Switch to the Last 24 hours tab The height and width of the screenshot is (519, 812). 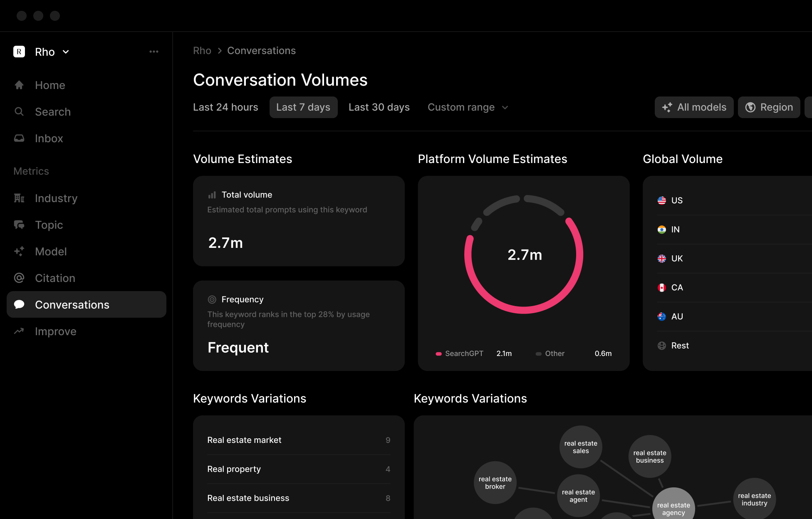point(225,107)
